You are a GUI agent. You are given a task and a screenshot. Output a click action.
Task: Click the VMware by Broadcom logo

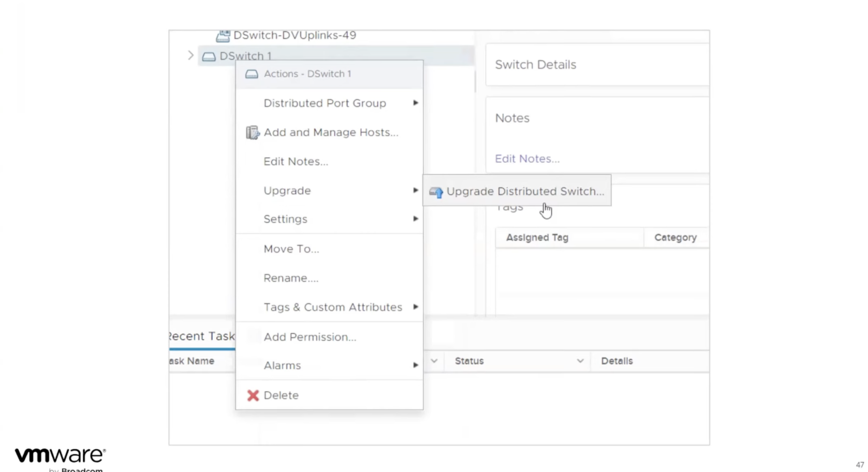(60, 459)
